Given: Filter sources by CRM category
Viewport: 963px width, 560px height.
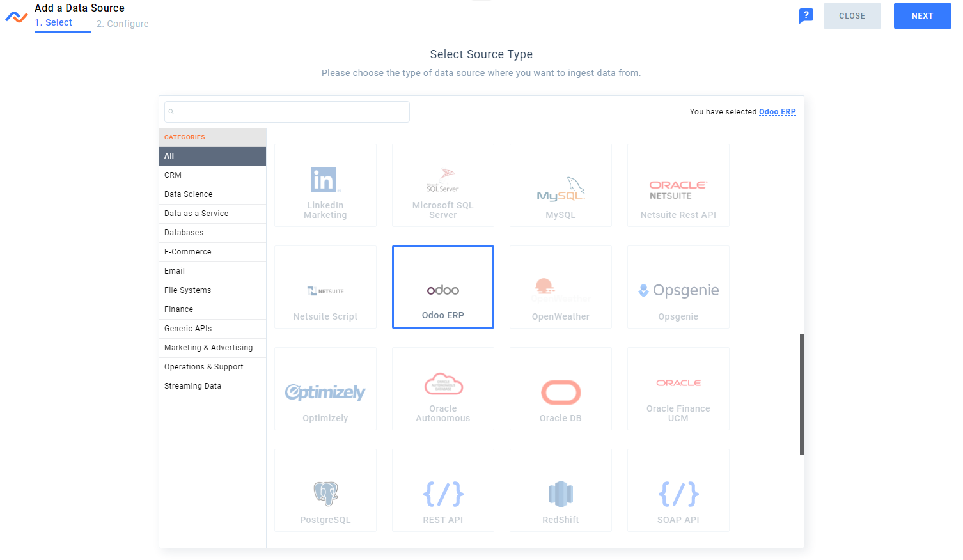Looking at the screenshot, I should [x=212, y=175].
